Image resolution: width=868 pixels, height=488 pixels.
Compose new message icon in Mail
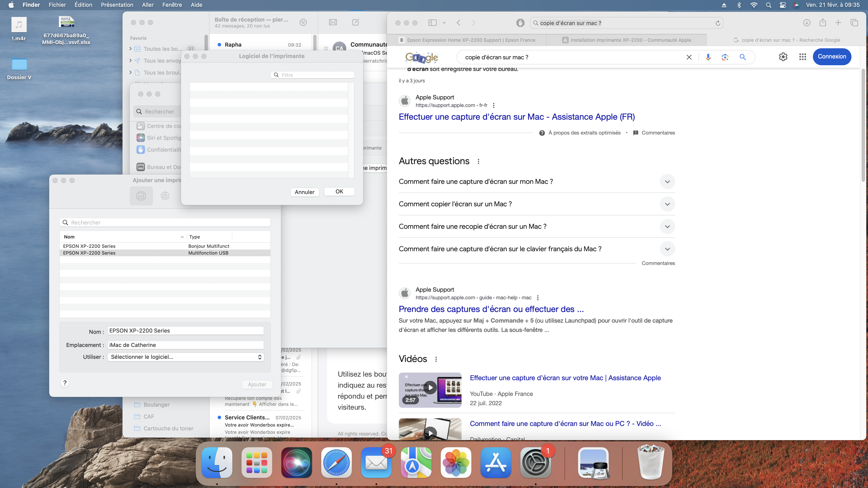point(356,22)
